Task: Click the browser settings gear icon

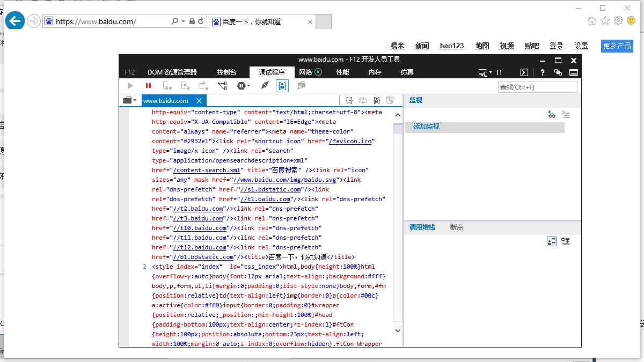Action: [618, 20]
